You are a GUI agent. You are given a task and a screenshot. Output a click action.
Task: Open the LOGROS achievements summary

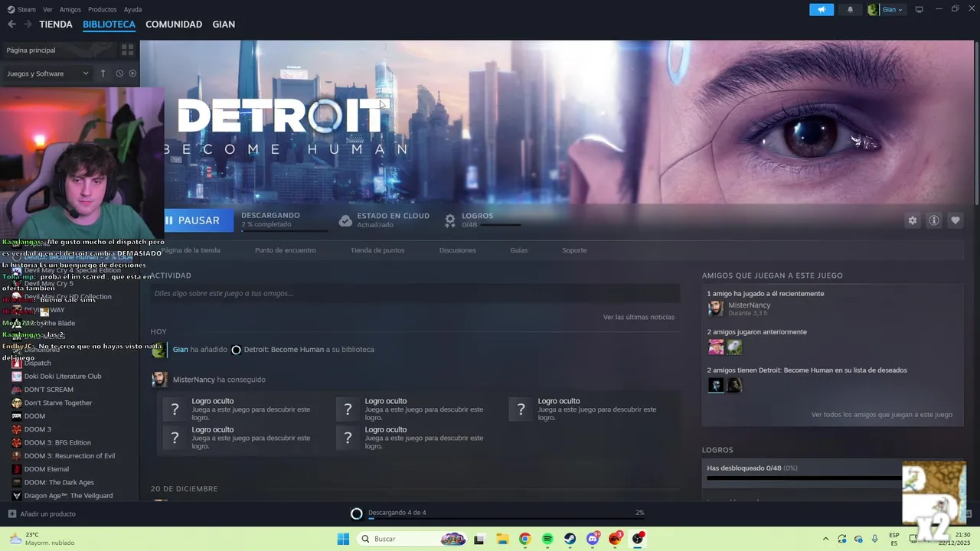(482, 220)
